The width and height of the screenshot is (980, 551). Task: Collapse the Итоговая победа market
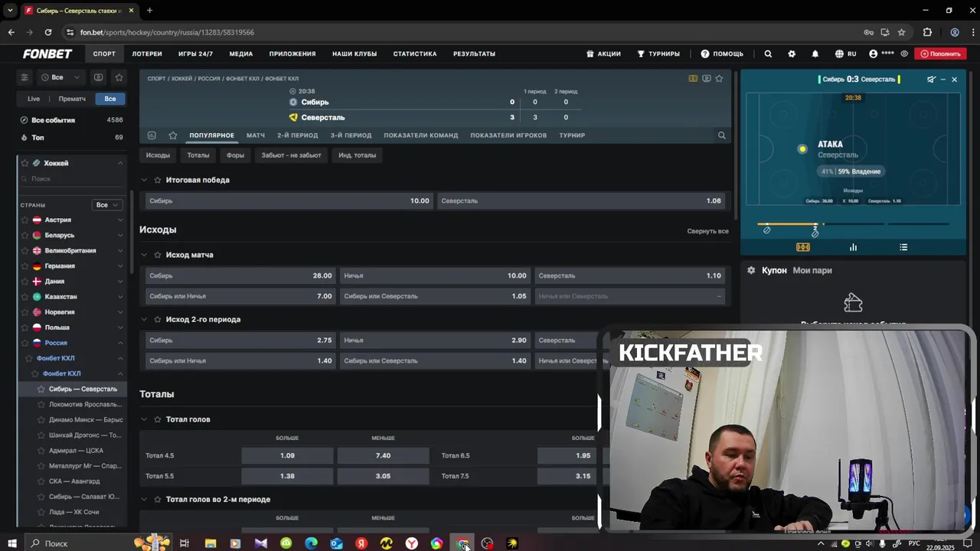coord(144,180)
